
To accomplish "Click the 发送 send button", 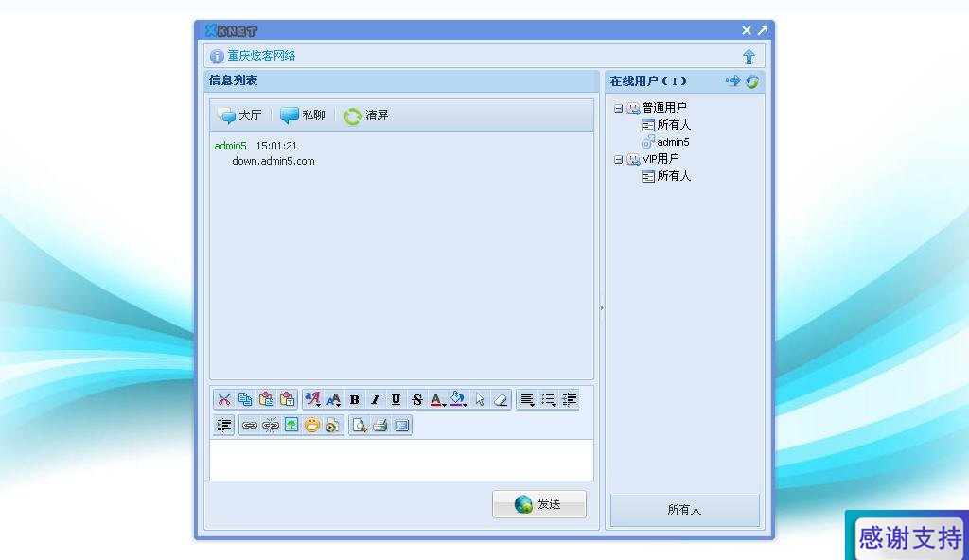I will pyautogui.click(x=539, y=504).
